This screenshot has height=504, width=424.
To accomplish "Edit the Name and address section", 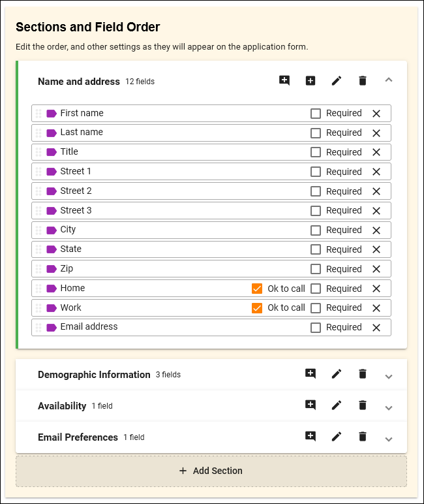I will 337,81.
